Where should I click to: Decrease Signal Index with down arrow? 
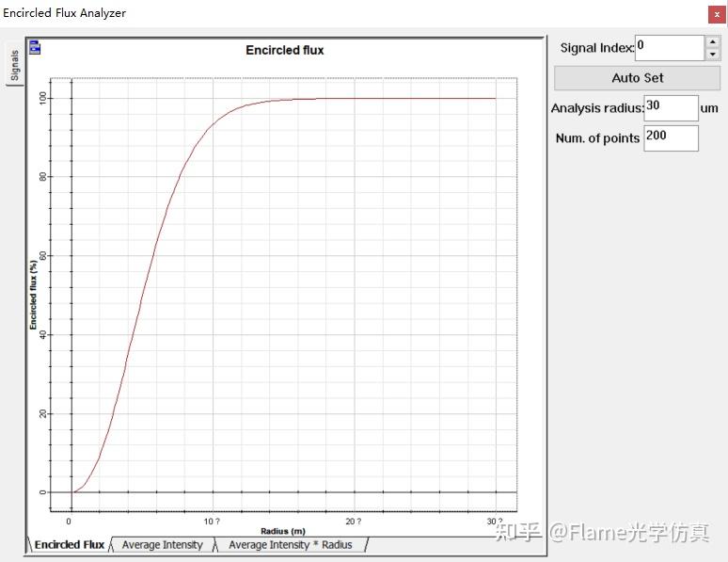coord(713,54)
